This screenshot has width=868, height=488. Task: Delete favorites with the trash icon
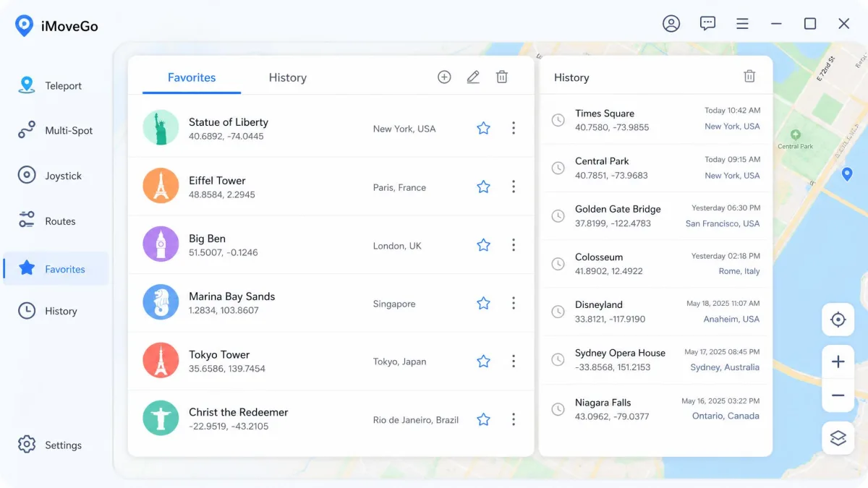click(x=501, y=77)
